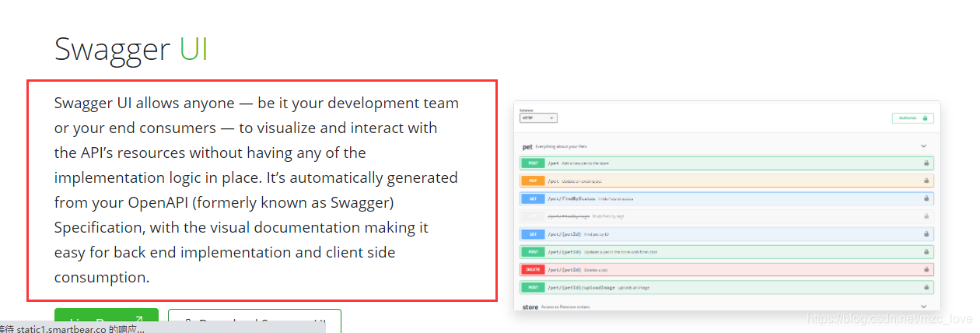Click lock icon on the uploadImage row
Image resolution: width=980 pixels, height=333 pixels.
click(926, 287)
